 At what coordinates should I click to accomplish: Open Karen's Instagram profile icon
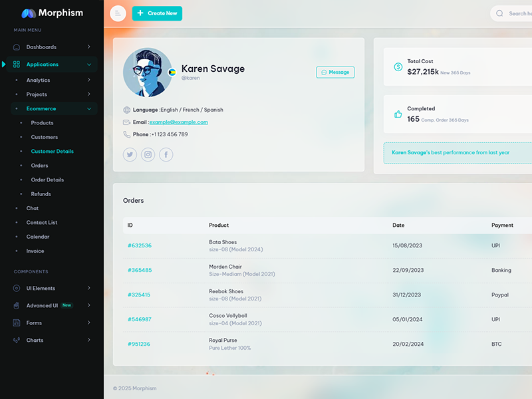pos(148,155)
